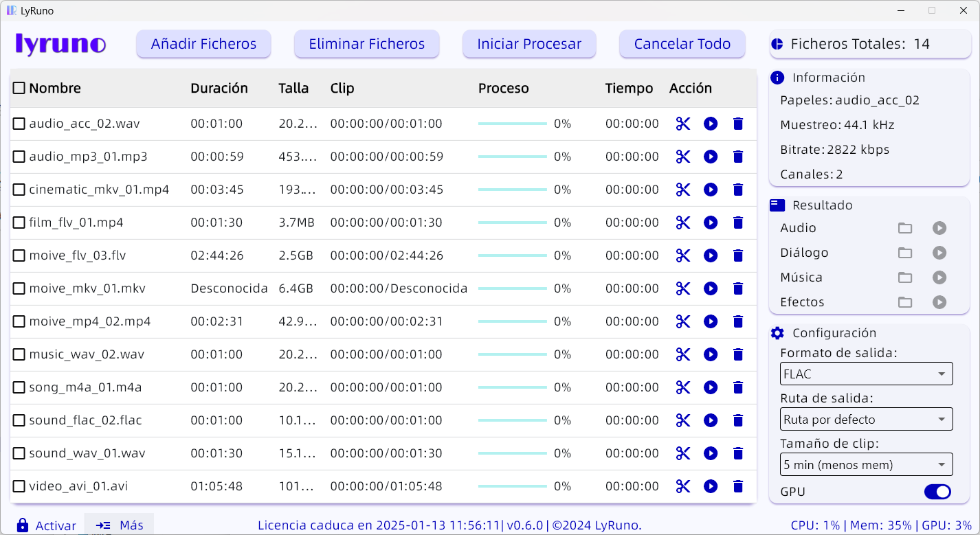Select all files via the Nombre header checkbox

[x=19, y=88]
